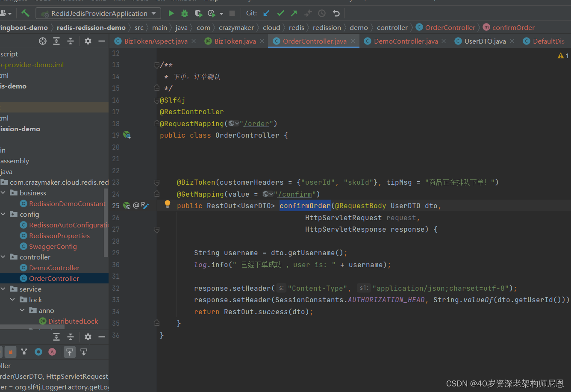Fold the Javadoc comment at line 13
This screenshot has height=392, width=571.
pyautogui.click(x=157, y=65)
